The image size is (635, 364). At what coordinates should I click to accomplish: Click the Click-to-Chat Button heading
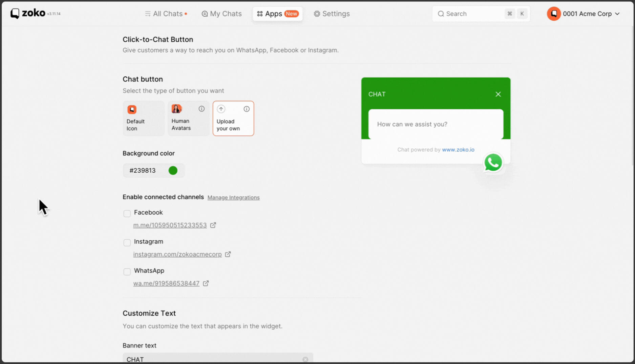click(158, 39)
